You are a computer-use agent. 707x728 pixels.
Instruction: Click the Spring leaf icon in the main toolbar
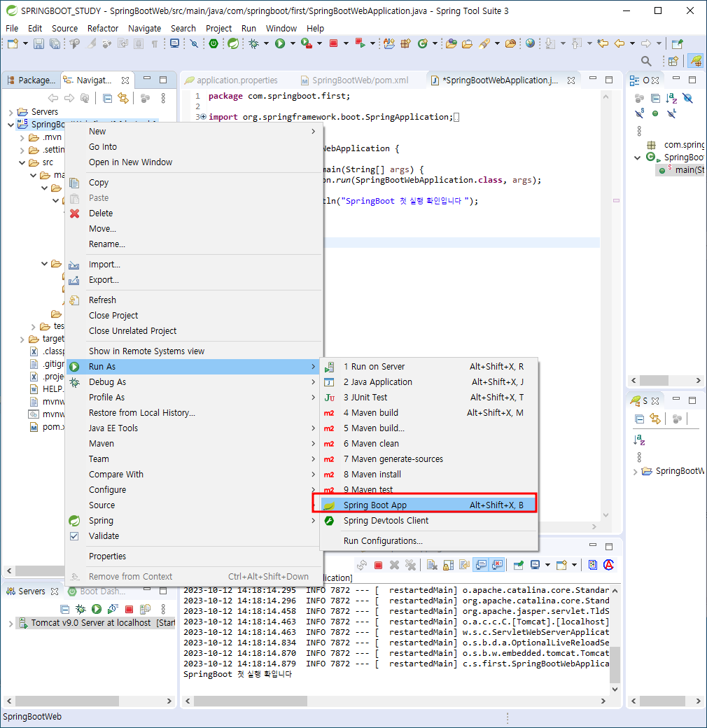(233, 43)
